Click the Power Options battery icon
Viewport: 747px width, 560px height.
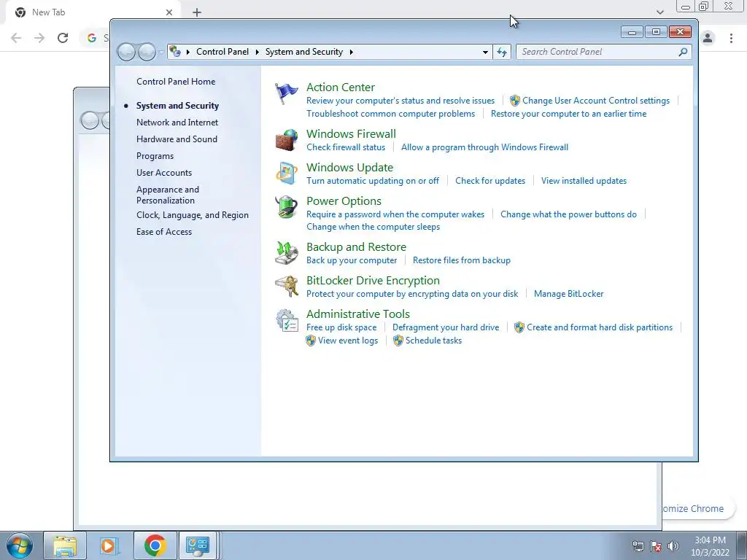[286, 207]
